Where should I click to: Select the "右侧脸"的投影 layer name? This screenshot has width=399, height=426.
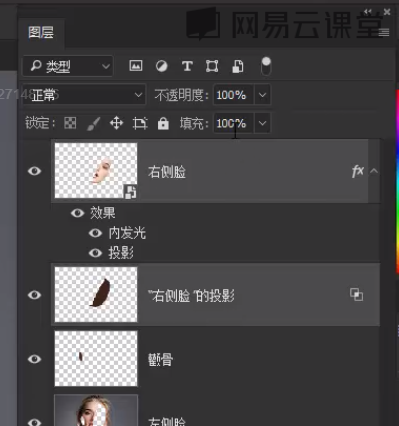[191, 296]
